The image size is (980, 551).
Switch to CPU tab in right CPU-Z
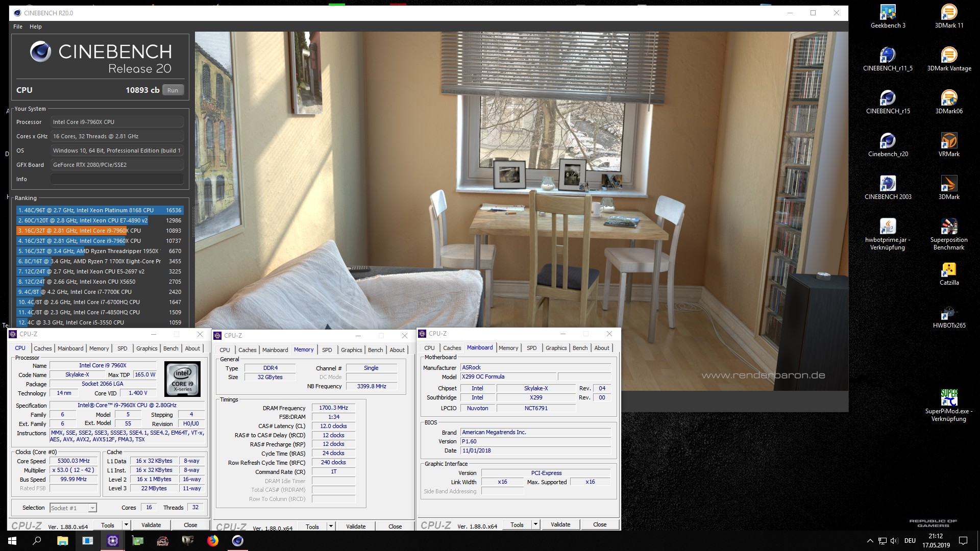click(430, 348)
